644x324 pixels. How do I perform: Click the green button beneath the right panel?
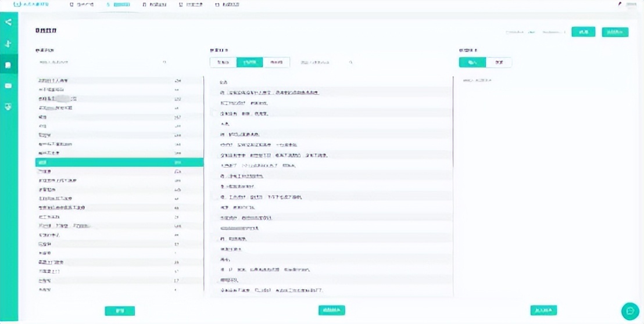pyautogui.click(x=544, y=311)
